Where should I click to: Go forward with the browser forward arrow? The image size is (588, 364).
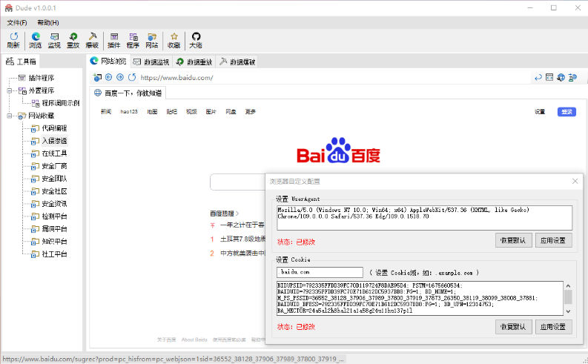pos(120,77)
